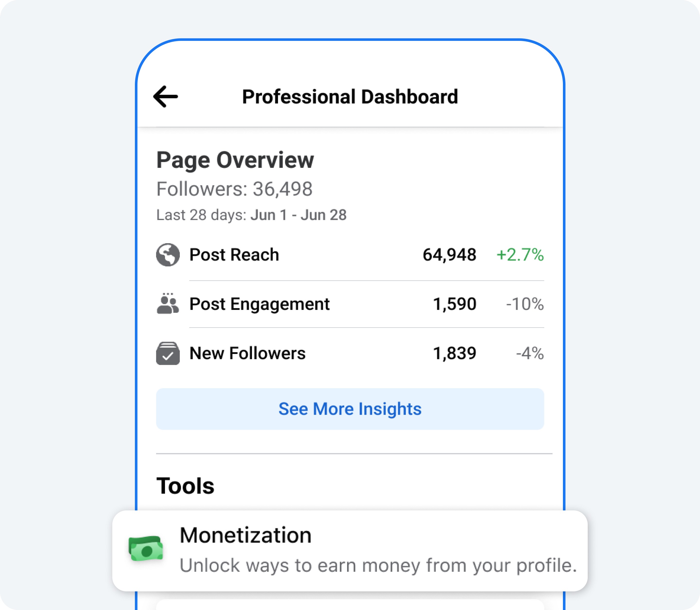Select the people icon for Post Engagement
This screenshot has height=610, width=700.
pos(168,304)
